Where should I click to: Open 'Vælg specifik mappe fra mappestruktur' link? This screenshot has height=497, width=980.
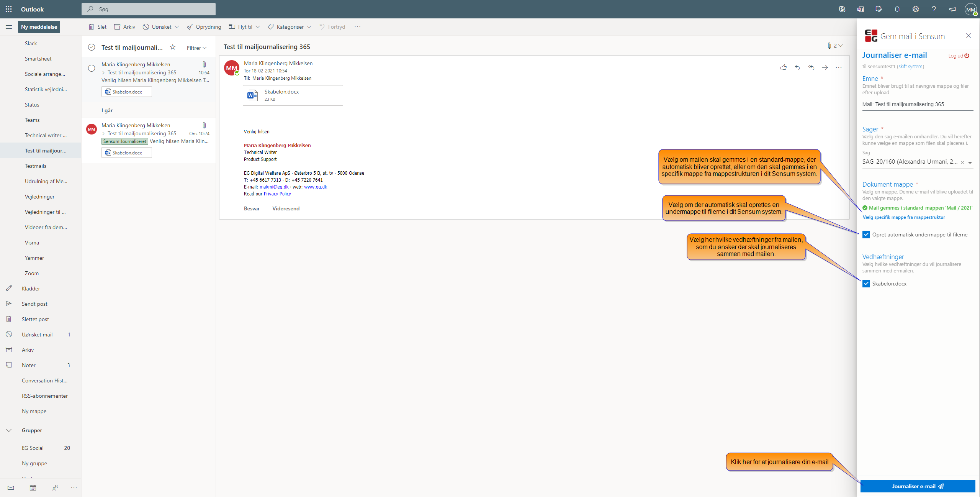tap(903, 217)
